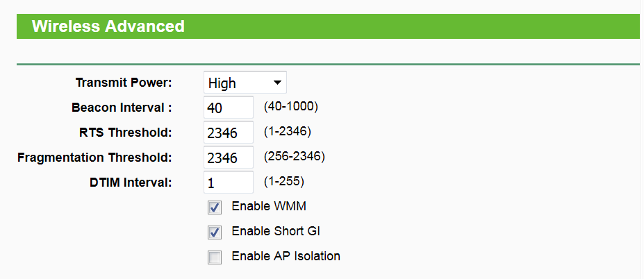Click the "Enable AP Isolation" label text
644x279 pixels.
pos(286,256)
